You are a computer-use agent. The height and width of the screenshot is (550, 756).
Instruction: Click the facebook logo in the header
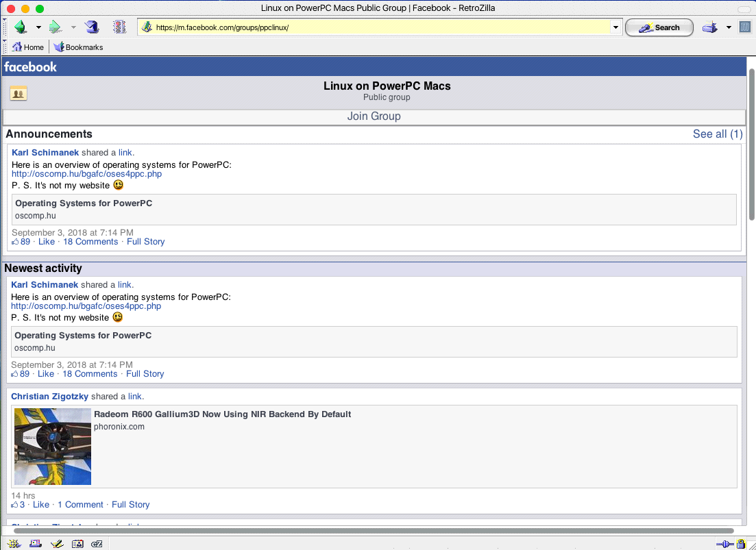[x=30, y=67]
